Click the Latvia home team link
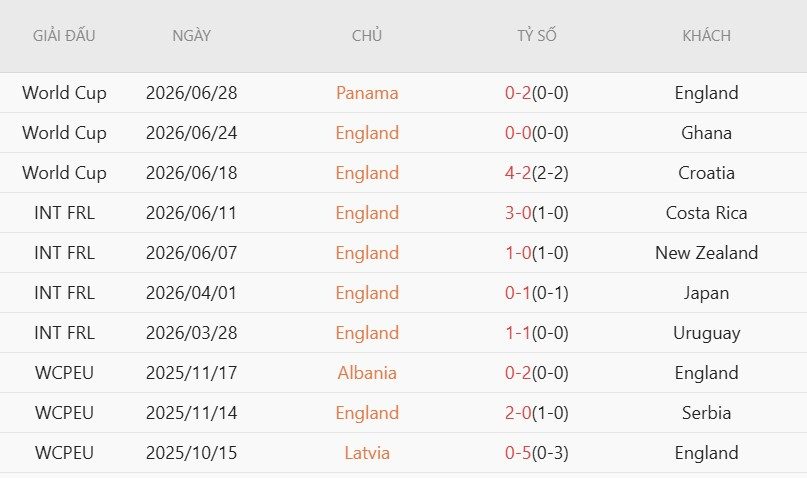This screenshot has height=478, width=807. (367, 453)
